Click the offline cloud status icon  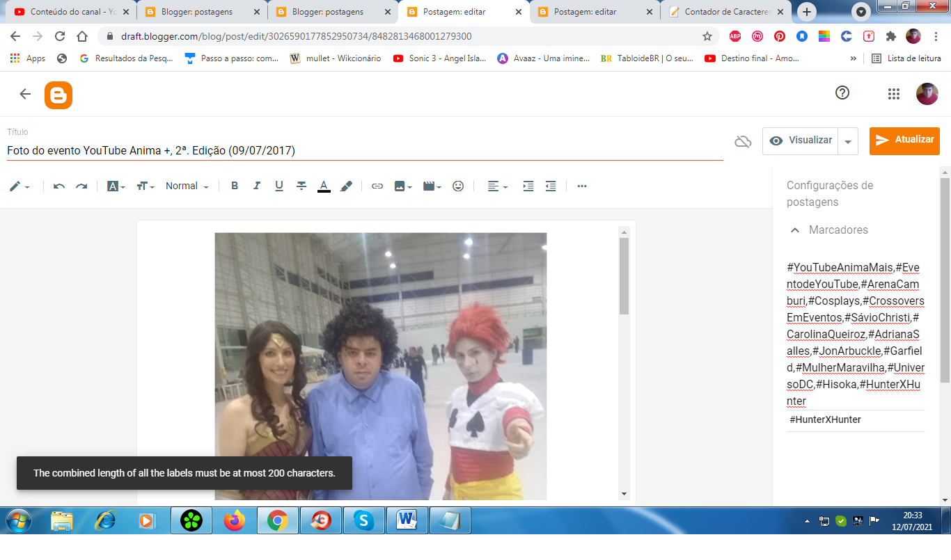click(x=743, y=141)
